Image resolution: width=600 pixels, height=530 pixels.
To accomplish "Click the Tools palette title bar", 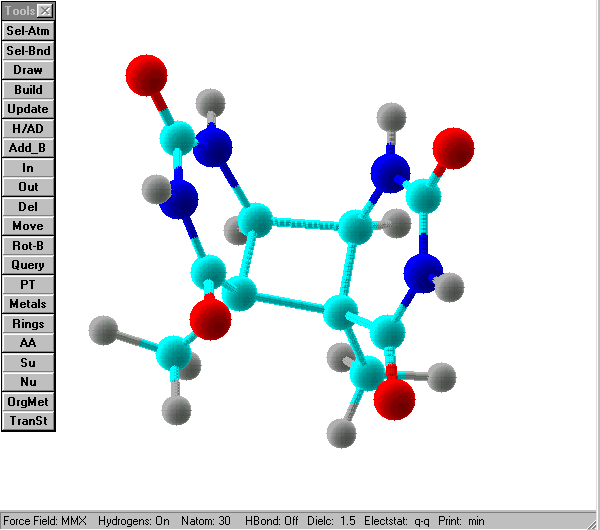I will 20,11.
